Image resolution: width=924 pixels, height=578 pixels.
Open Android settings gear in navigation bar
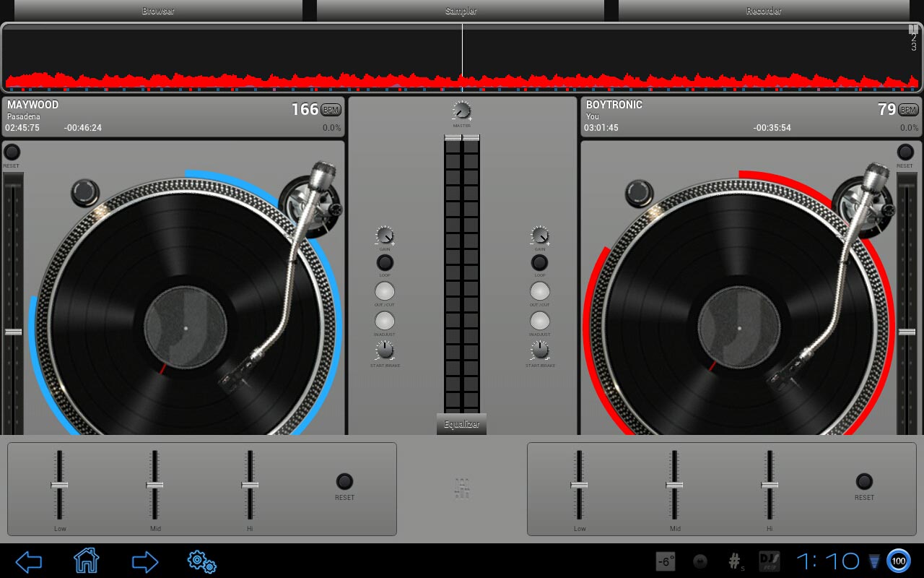[201, 561]
